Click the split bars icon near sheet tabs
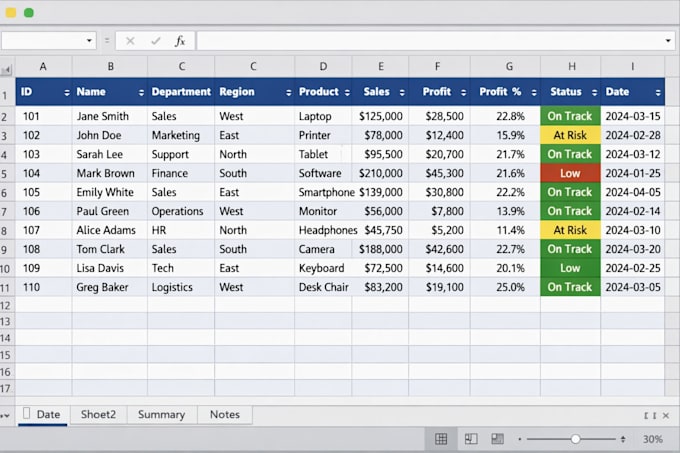The height and width of the screenshot is (453, 680). pos(650,416)
